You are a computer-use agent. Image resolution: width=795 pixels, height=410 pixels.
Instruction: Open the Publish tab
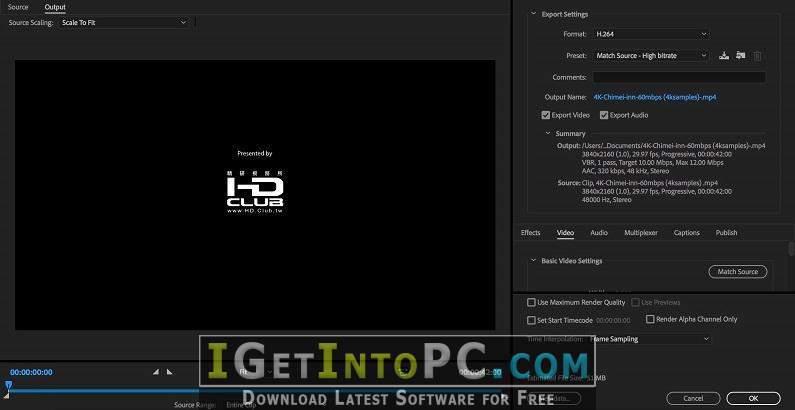(x=727, y=233)
